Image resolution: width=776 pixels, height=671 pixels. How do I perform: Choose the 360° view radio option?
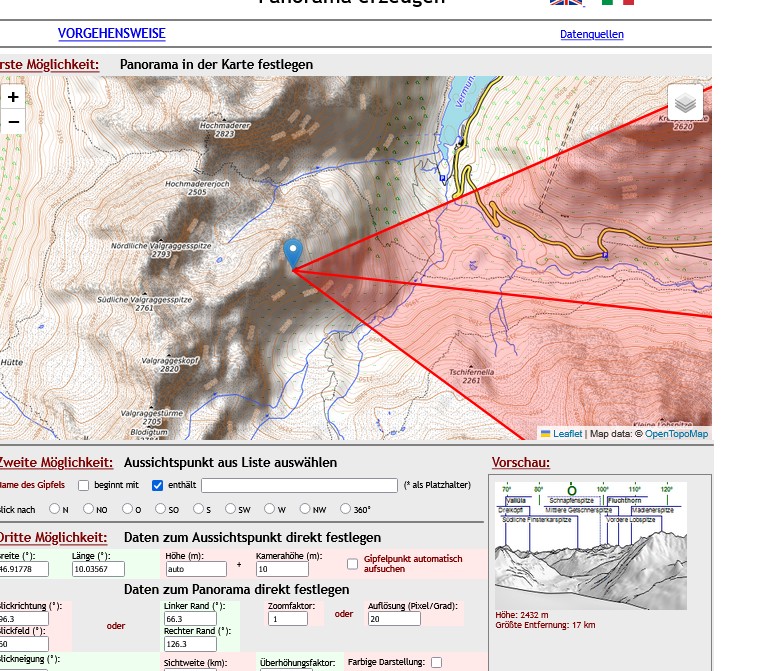(x=346, y=509)
